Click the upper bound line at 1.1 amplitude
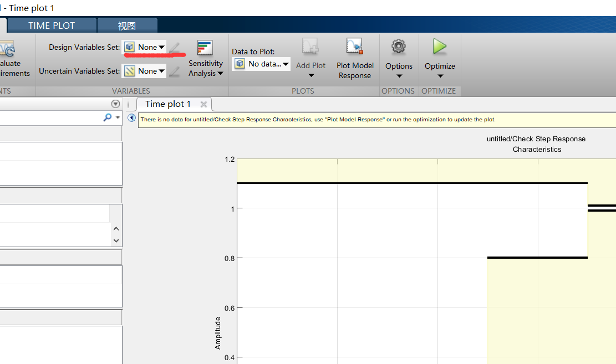Viewport: 616px width, 364px height. (412, 183)
